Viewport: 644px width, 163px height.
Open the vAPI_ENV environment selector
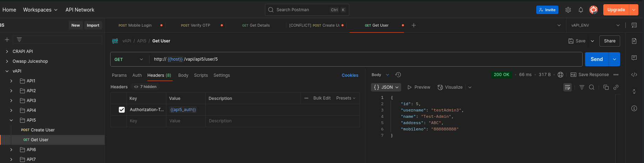(x=596, y=25)
